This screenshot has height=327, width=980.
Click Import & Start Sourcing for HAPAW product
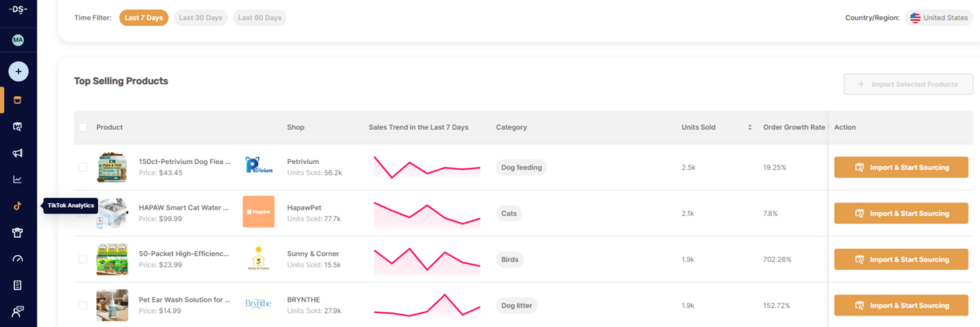[903, 214]
